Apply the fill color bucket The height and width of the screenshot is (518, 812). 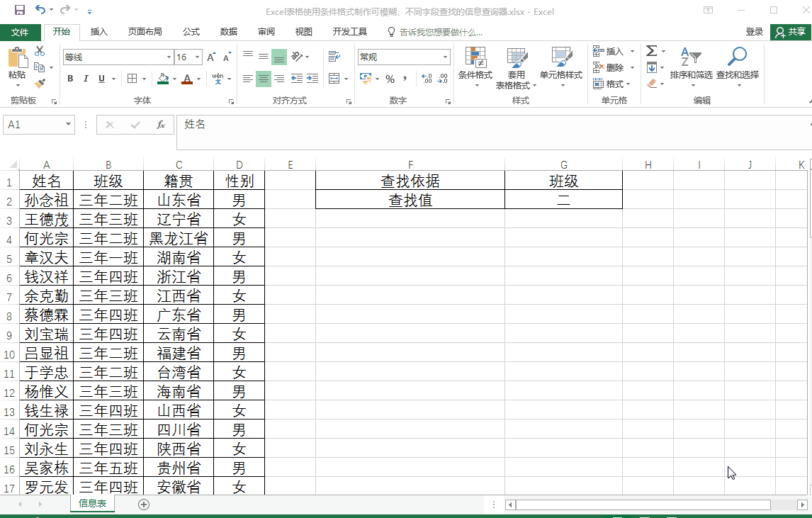click(163, 79)
